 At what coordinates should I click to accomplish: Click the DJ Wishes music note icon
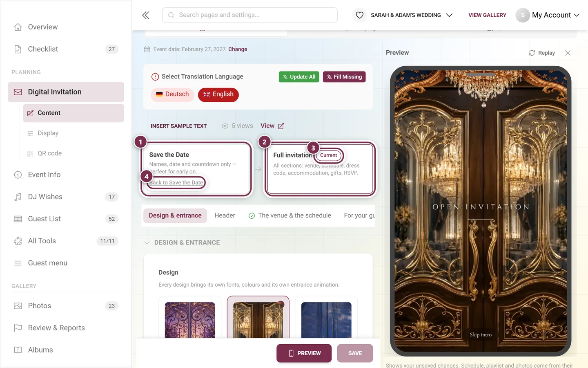tap(18, 197)
